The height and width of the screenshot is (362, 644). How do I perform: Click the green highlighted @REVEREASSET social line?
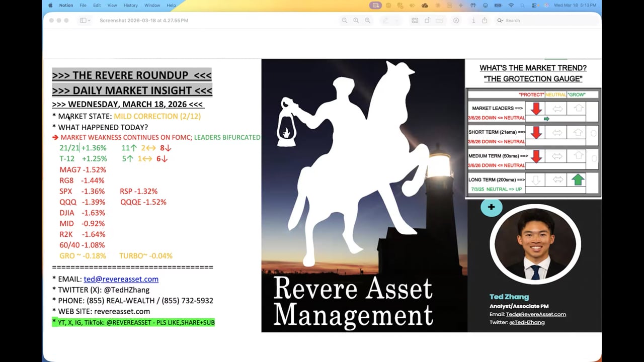133,322
